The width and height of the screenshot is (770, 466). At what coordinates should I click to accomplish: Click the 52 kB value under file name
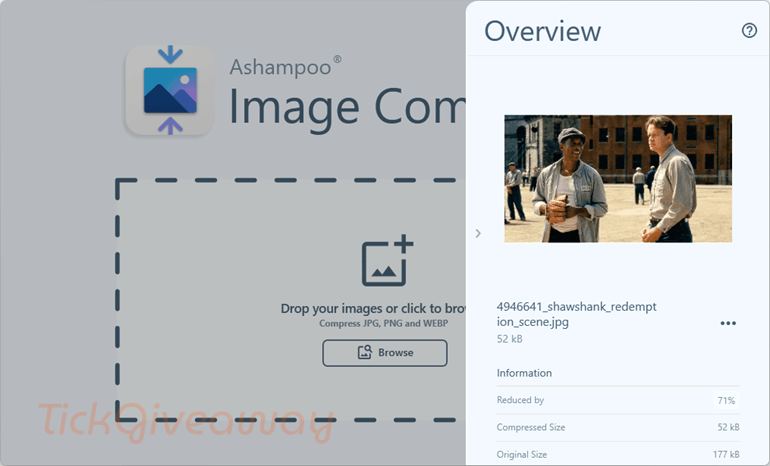[x=509, y=339]
